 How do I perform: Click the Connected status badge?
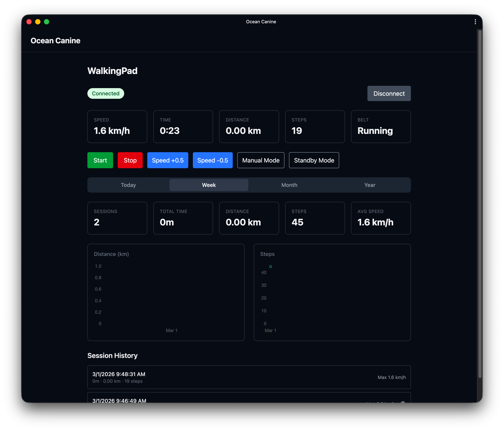point(105,93)
